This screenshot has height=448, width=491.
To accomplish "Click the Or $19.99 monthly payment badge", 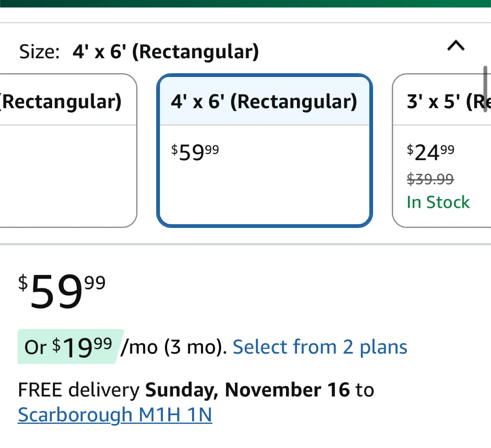I will [68, 347].
